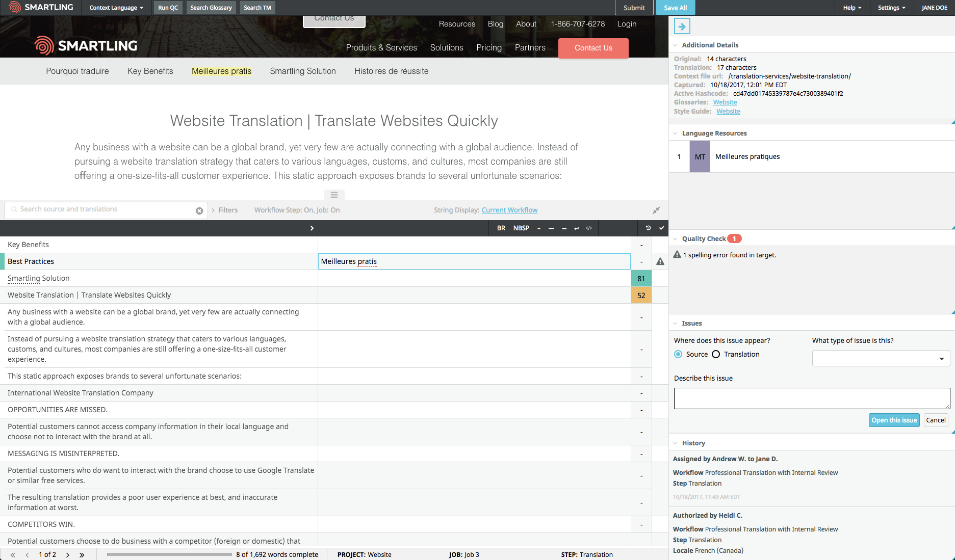955x560 pixels.
Task: Click the Quality Check count badge
Action: (734, 238)
